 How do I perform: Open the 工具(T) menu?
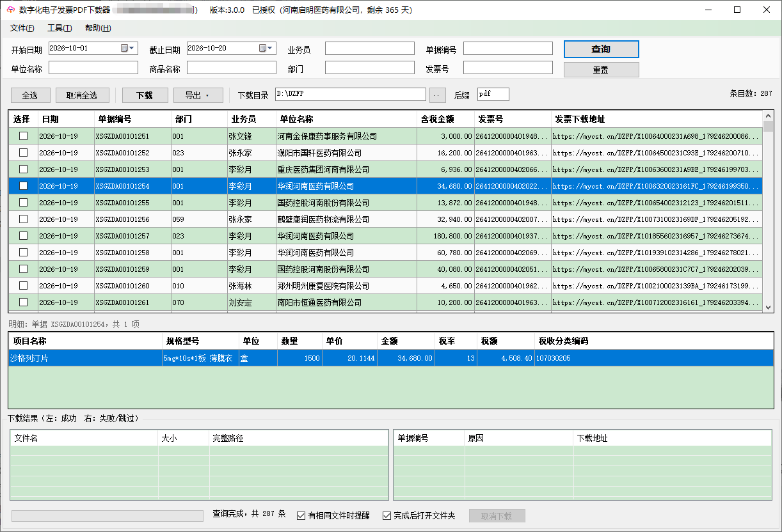point(60,28)
